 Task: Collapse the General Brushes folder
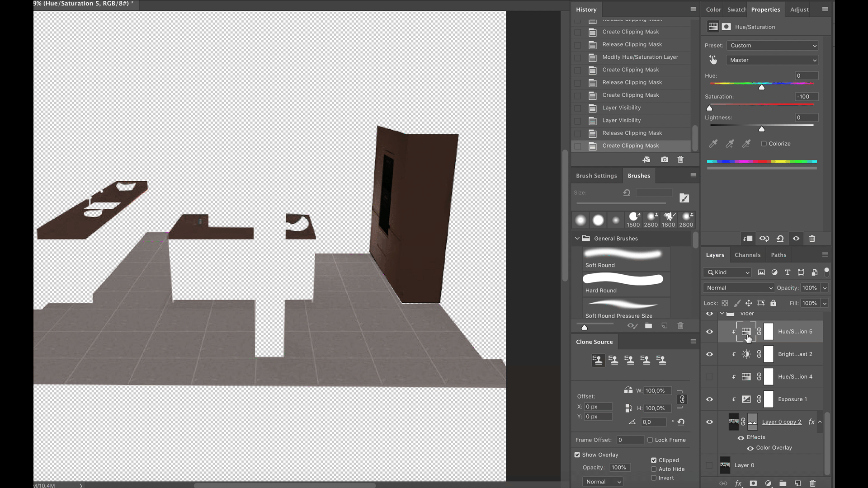(x=577, y=238)
